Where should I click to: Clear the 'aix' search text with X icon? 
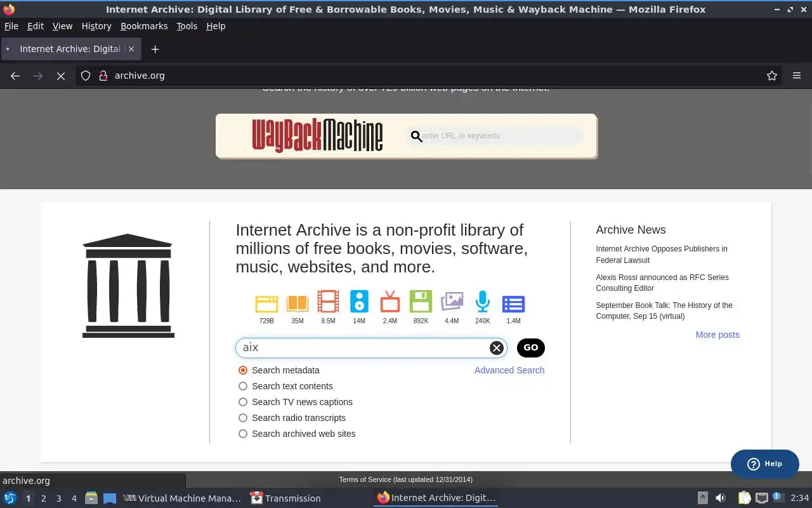click(497, 347)
